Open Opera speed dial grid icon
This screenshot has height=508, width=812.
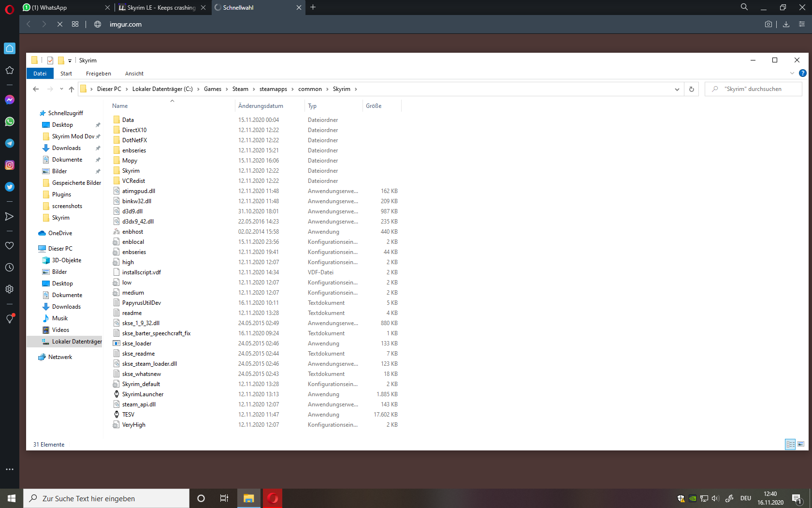tap(75, 24)
